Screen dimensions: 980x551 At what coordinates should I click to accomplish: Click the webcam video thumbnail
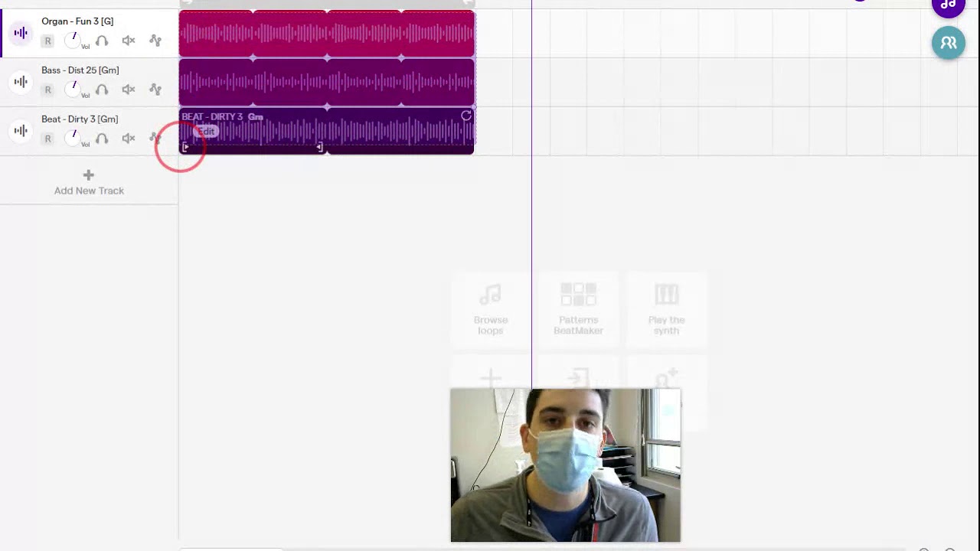(x=566, y=465)
